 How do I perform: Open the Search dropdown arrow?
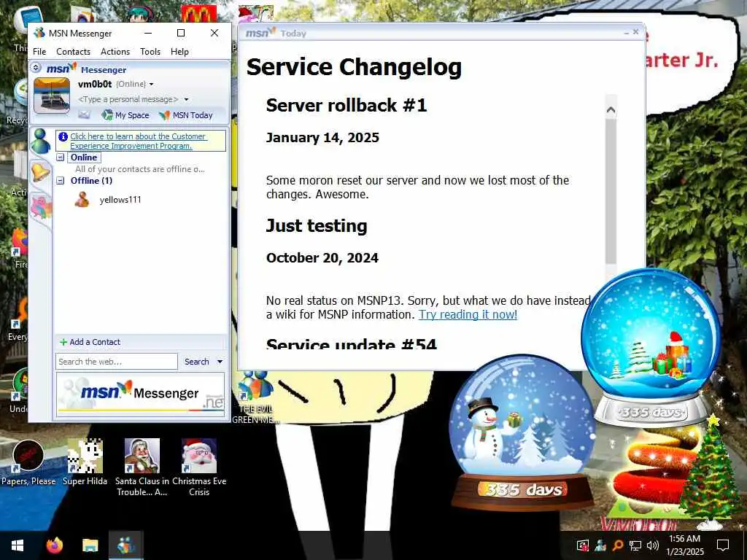220,362
